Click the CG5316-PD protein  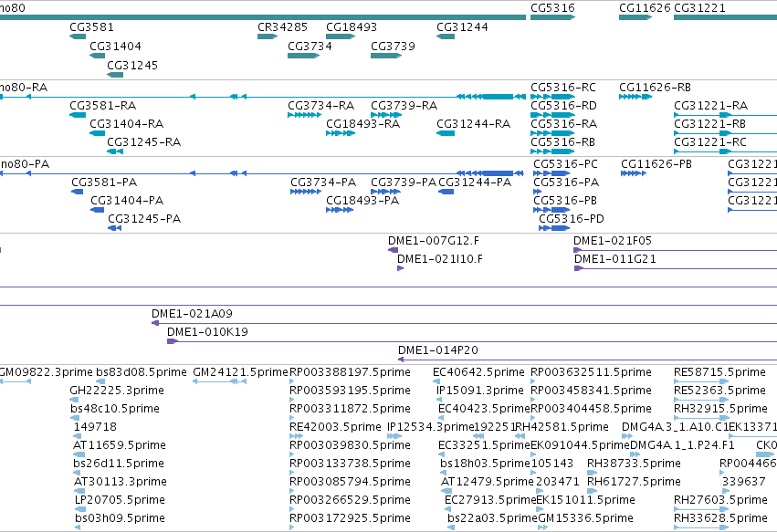click(554, 228)
